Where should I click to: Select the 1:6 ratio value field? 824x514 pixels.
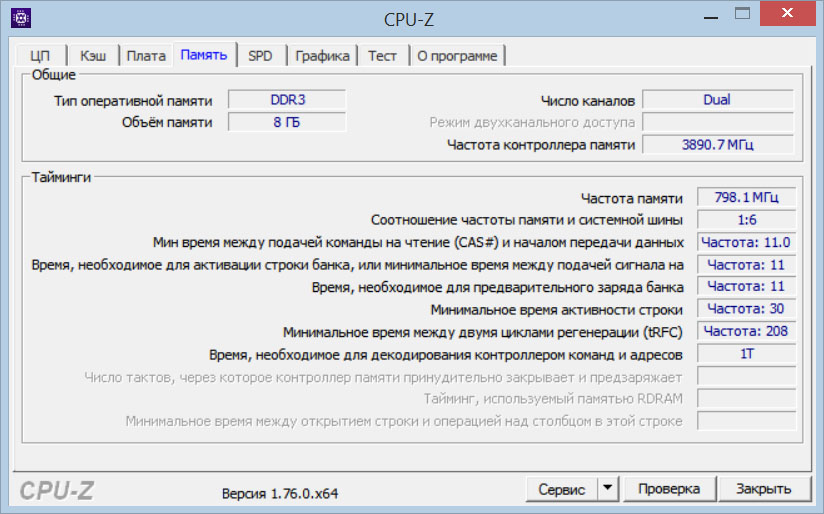(746, 220)
